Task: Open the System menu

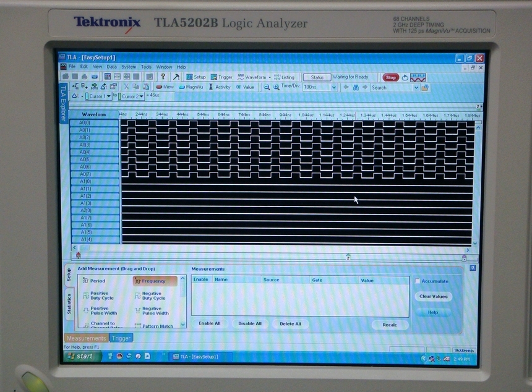Action: pos(129,67)
